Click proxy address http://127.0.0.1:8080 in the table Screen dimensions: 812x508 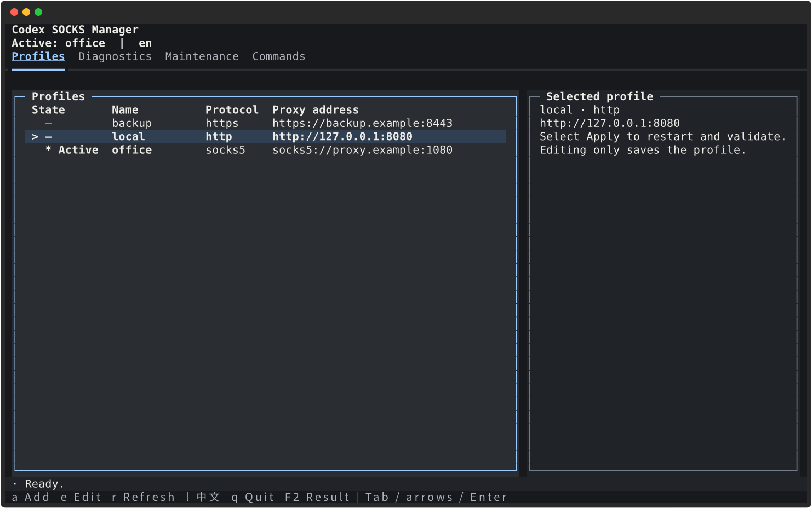click(342, 136)
